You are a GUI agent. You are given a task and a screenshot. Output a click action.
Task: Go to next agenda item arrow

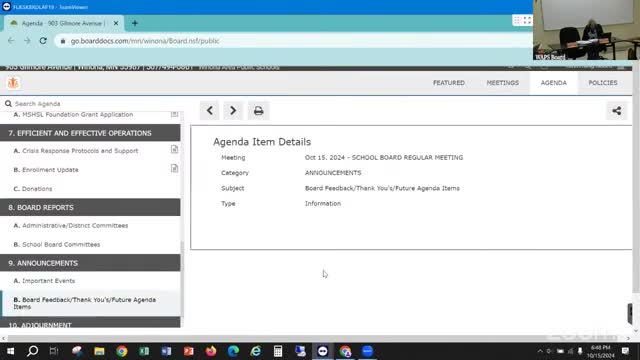click(x=233, y=111)
